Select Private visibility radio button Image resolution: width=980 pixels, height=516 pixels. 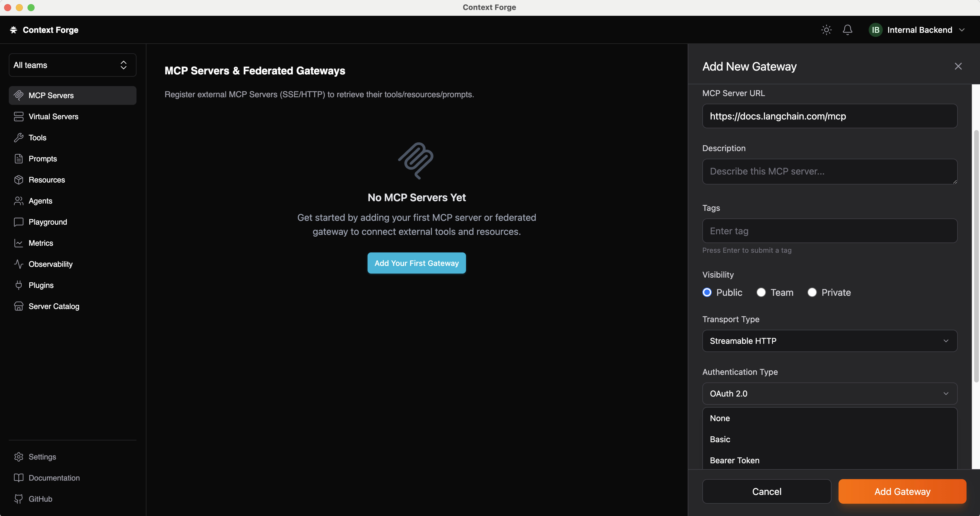point(812,293)
